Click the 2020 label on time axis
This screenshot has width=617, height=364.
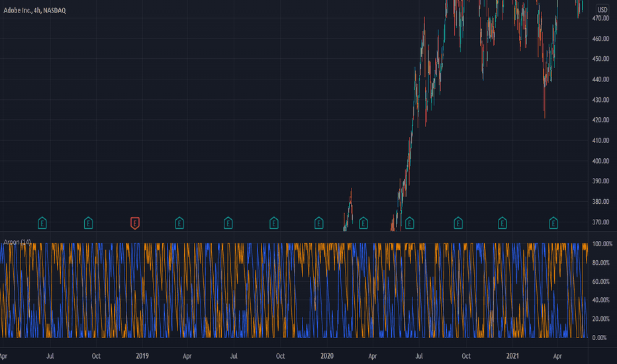point(326,356)
